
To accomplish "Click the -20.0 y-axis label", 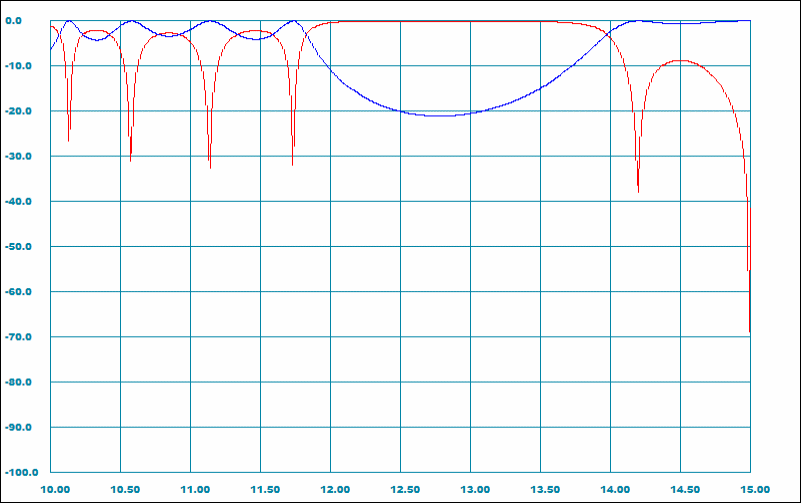I will pos(23,111).
